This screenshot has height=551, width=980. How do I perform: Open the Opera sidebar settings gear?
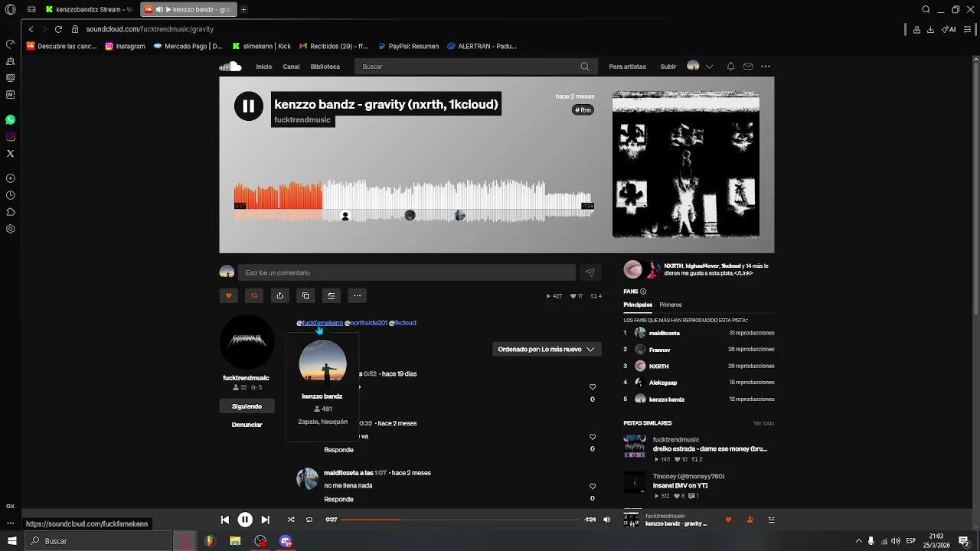10,229
